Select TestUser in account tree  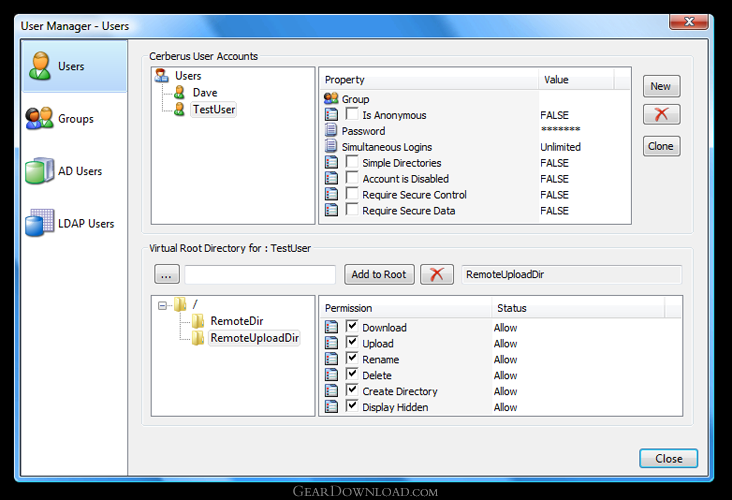214,109
